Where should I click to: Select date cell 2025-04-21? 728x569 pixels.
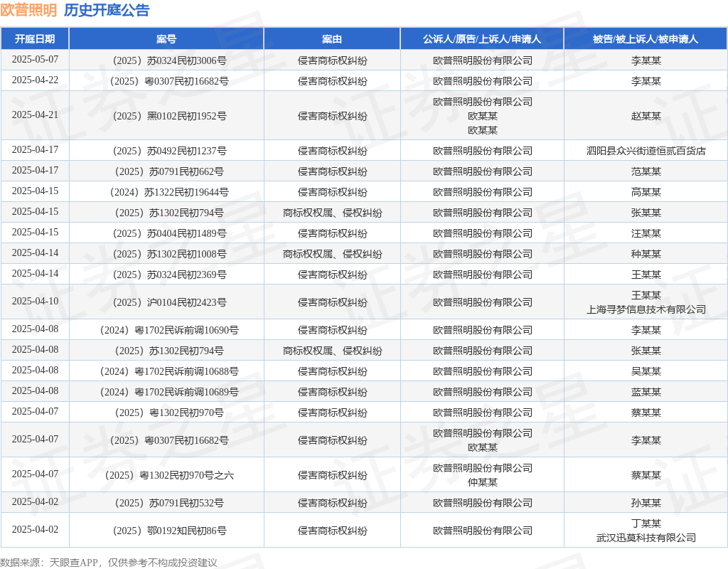[35, 115]
